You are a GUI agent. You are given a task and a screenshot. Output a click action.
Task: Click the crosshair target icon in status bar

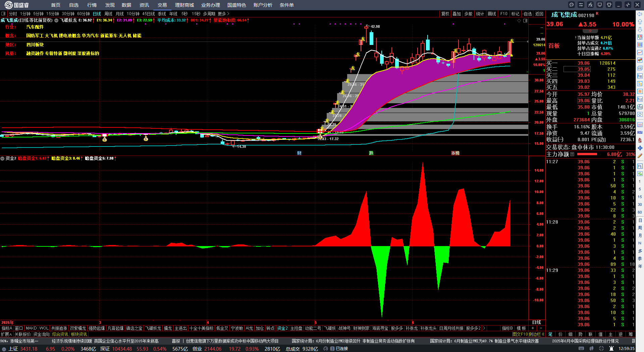click(x=601, y=349)
